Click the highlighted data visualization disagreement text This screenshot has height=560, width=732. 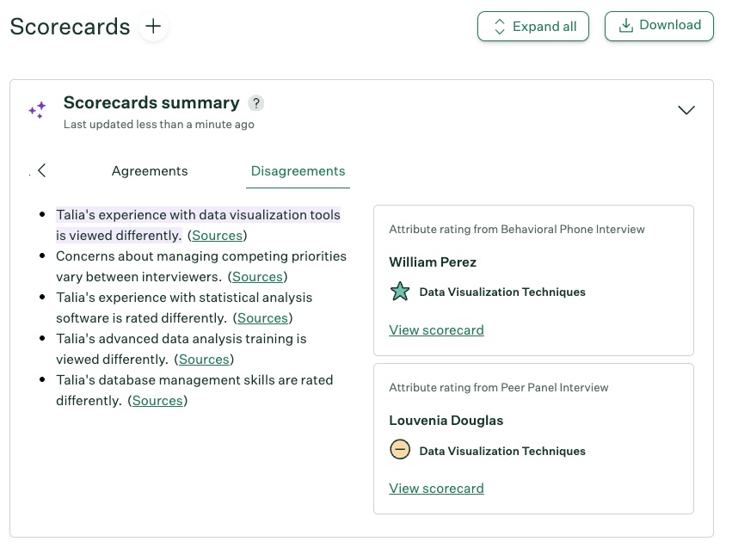click(198, 215)
